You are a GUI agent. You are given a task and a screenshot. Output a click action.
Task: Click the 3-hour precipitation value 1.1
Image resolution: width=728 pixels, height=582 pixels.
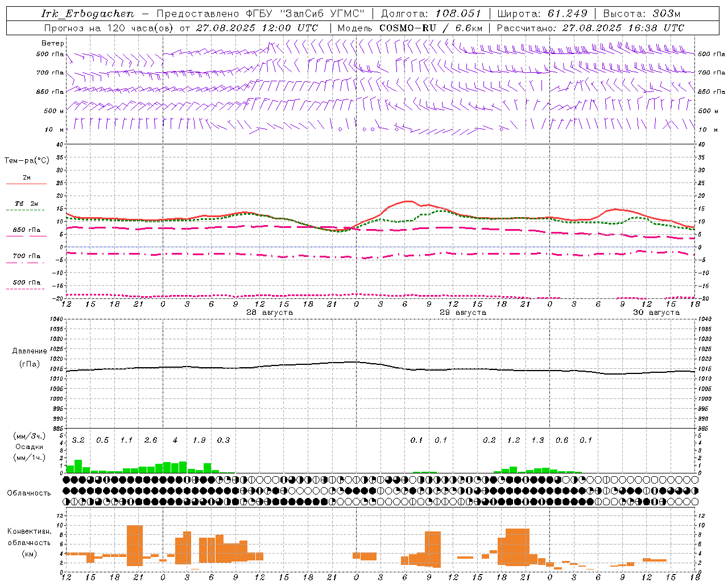pos(126,440)
